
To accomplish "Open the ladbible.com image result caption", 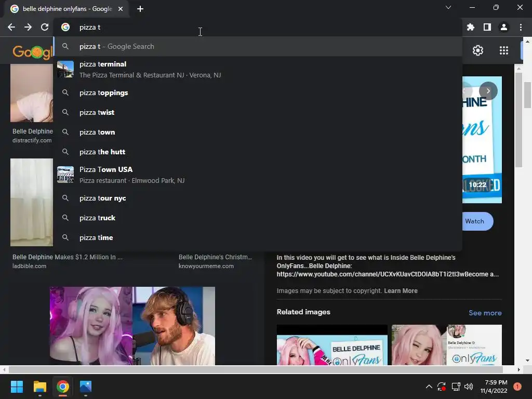I will [67, 261].
